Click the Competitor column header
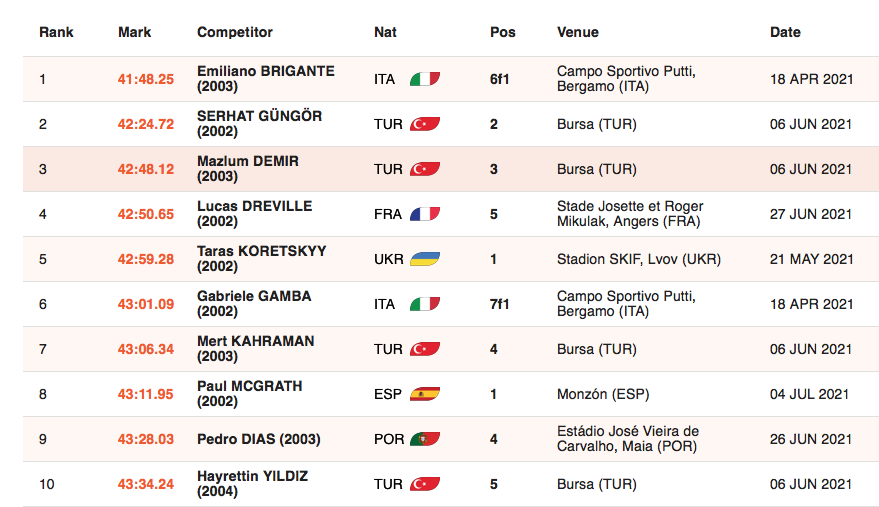Image resolution: width=879 pixels, height=507 pixels. click(x=235, y=32)
